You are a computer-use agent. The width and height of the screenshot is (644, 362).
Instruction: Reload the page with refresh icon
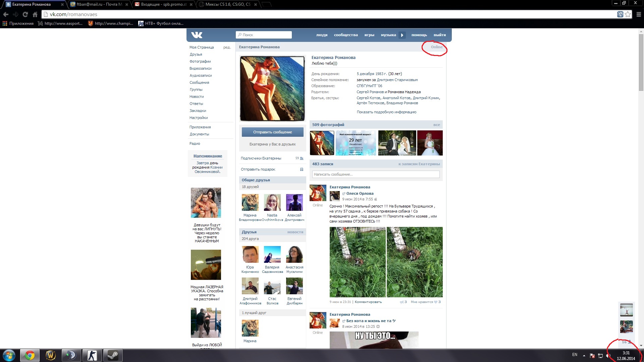pyautogui.click(x=25, y=14)
